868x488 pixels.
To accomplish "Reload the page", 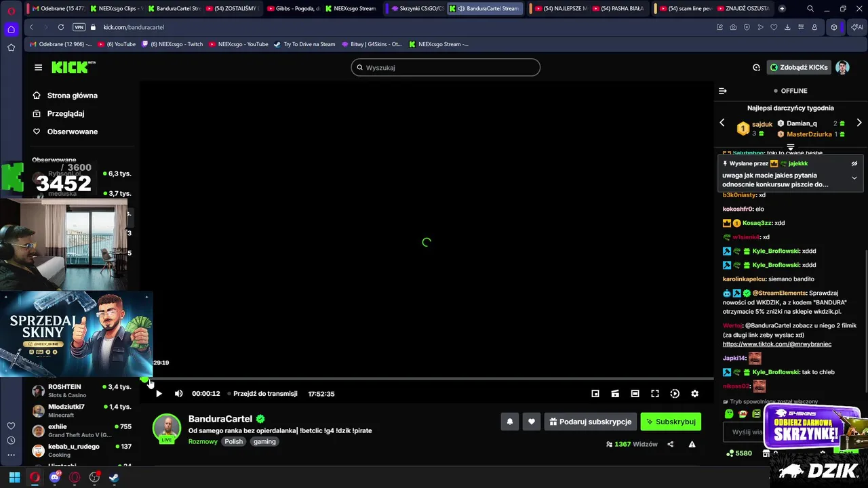I will click(61, 27).
